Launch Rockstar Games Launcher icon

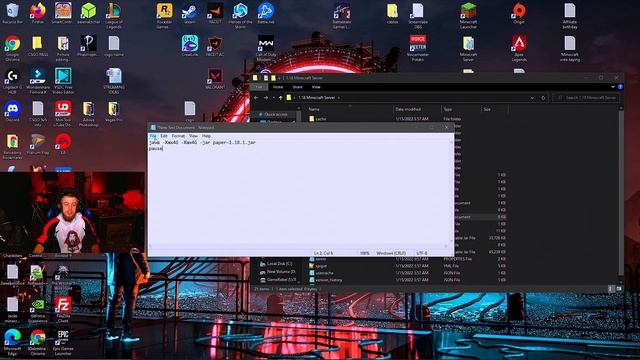[x=164, y=16]
